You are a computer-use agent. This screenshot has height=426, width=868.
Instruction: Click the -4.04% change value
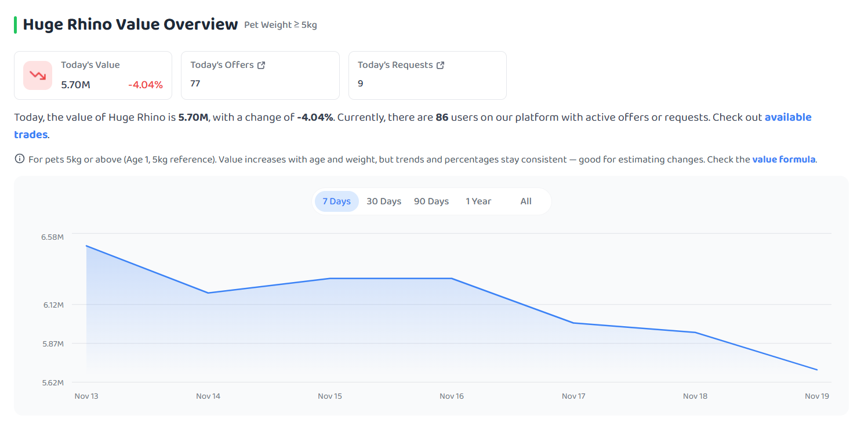[x=146, y=85]
